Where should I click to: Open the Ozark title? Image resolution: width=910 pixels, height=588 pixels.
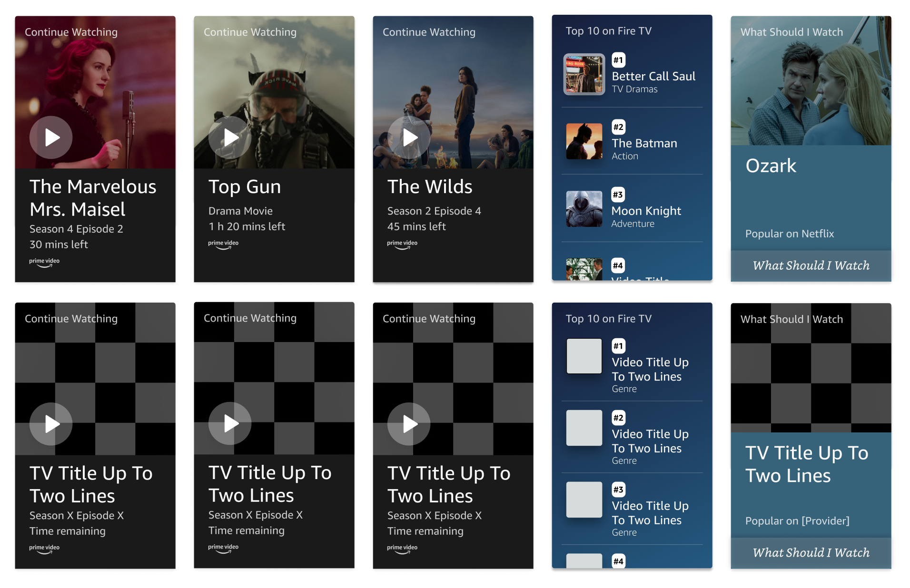[771, 166]
